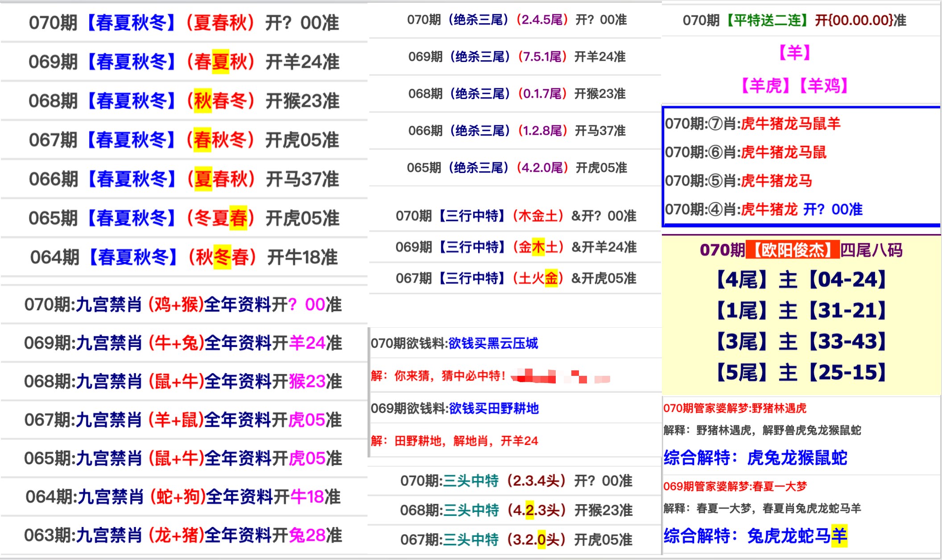This screenshot has height=560, width=942.
Task: Click the 070期 平特送二连 header
Action: [x=794, y=21]
